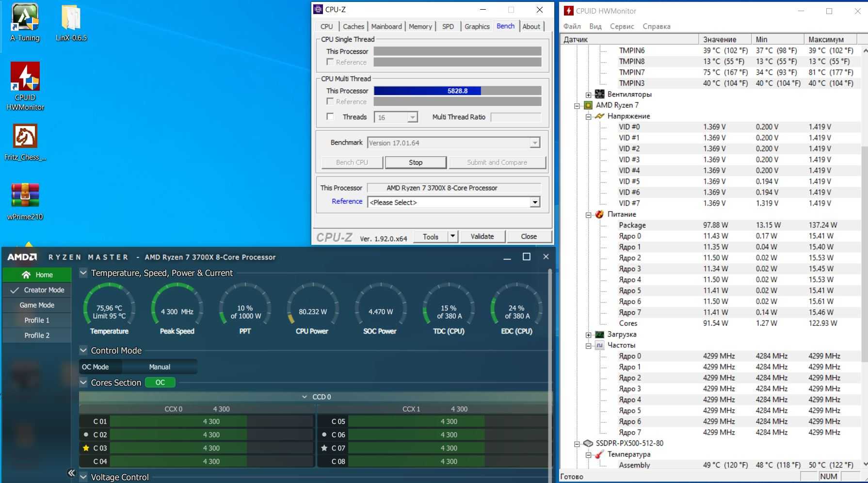The height and width of the screenshot is (483, 868).
Task: Enable the Threads checkbox in CPU-Z
Action: [x=330, y=117]
